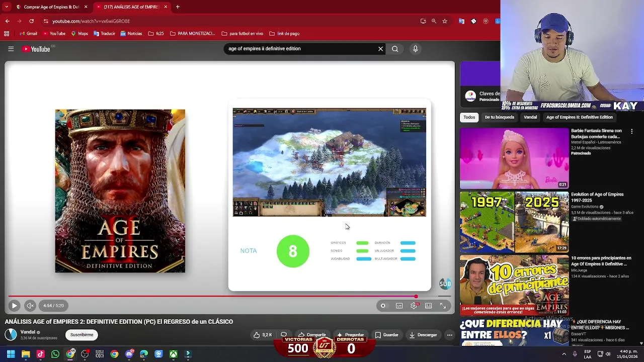Open Evolution of Age of Empires thumbnail
The width and height of the screenshot is (644, 362).
pyautogui.click(x=514, y=222)
